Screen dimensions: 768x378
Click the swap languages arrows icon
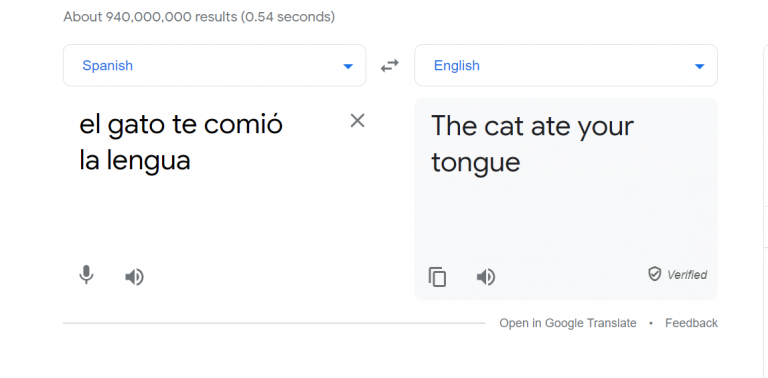coord(390,66)
